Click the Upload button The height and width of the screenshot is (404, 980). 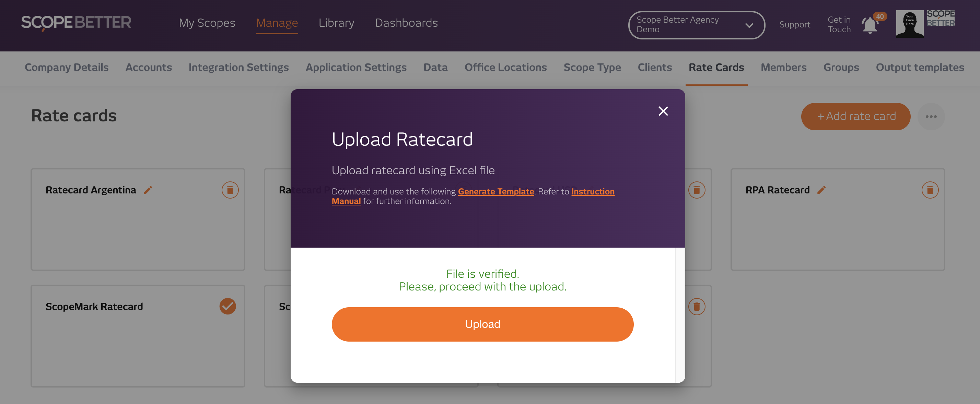click(482, 324)
